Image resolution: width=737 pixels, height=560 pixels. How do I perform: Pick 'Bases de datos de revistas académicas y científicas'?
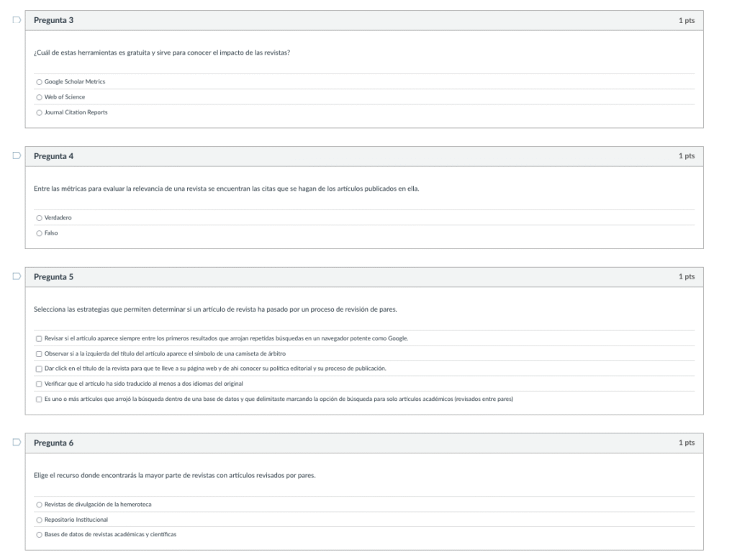tap(39, 535)
